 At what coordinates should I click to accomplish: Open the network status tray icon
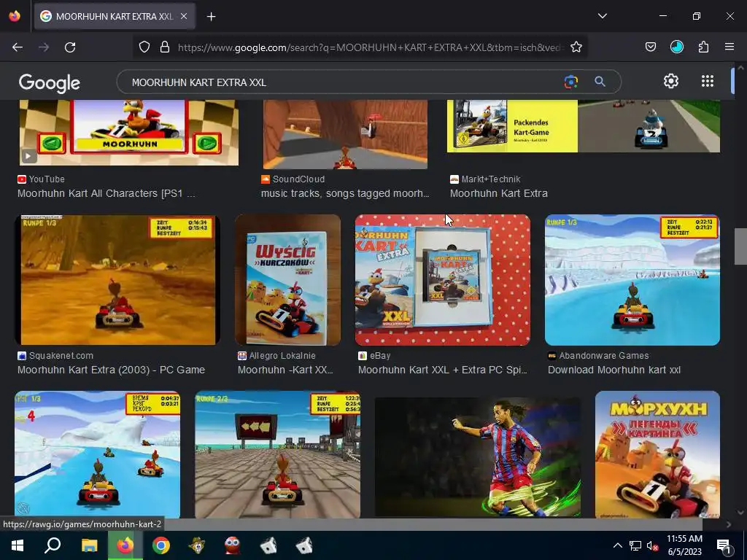(635, 545)
